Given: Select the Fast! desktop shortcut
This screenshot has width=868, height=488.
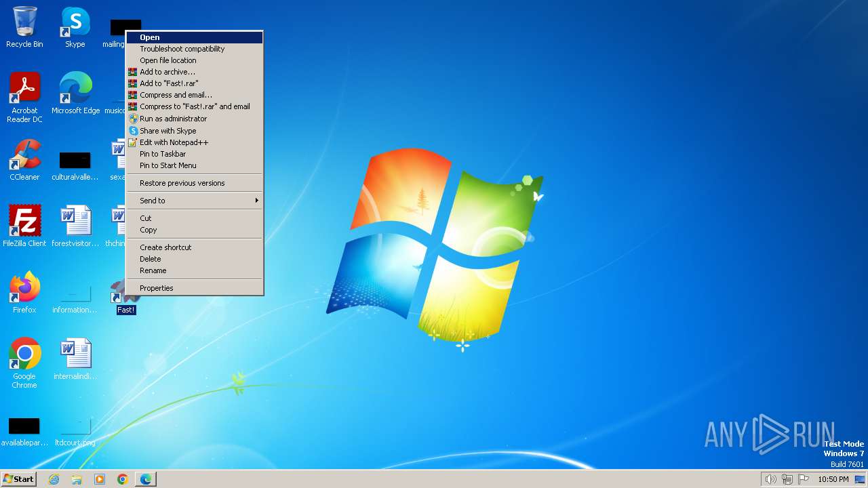Looking at the screenshot, I should (x=126, y=298).
